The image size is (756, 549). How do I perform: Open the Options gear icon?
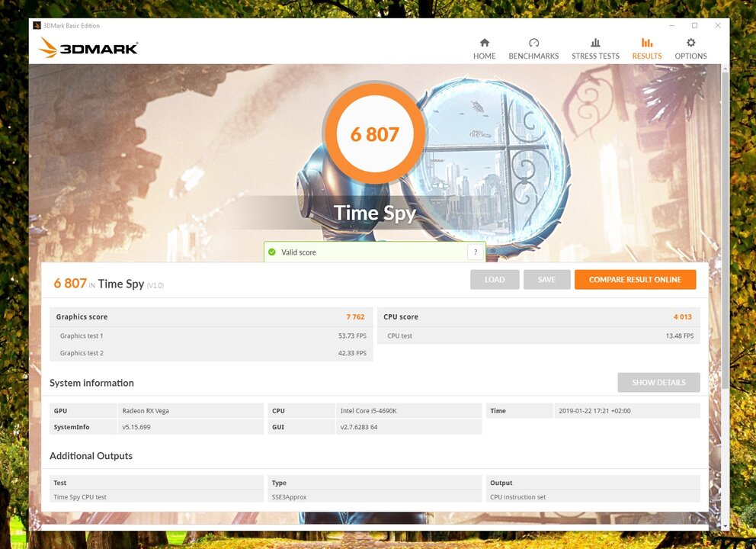691,43
